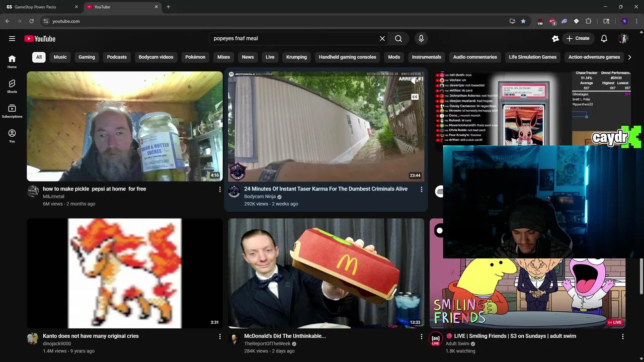Viewport: 644px width, 362px height.
Task: Start voice search with the microphone
Action: 421,39
